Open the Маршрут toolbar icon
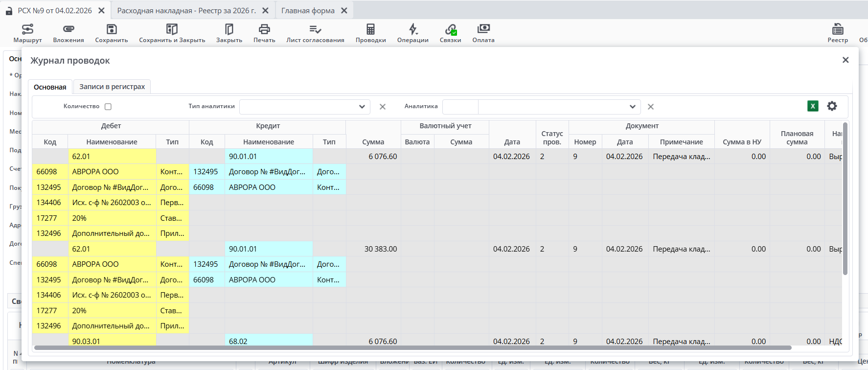The height and width of the screenshot is (370, 868). [x=27, y=29]
